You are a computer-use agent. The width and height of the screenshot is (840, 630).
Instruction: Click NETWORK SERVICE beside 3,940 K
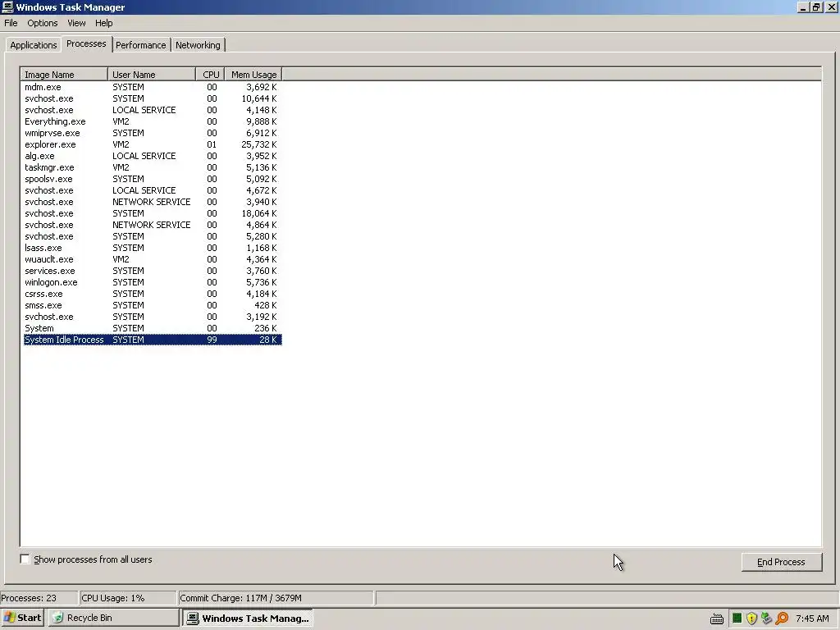[152, 202]
